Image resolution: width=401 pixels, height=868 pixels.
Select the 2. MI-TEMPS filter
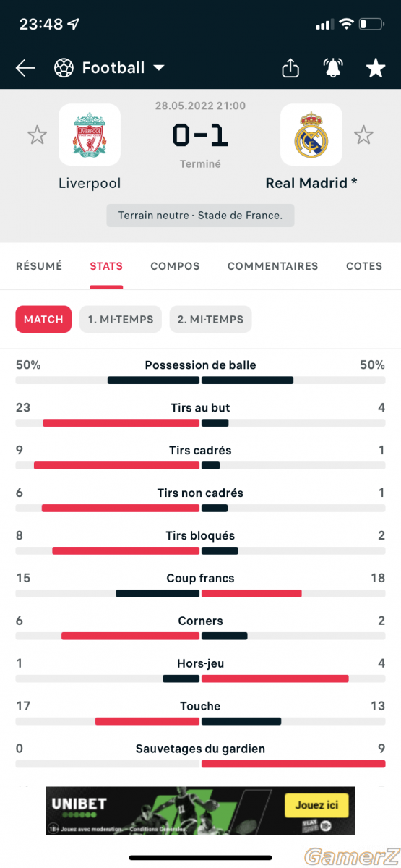point(210,319)
